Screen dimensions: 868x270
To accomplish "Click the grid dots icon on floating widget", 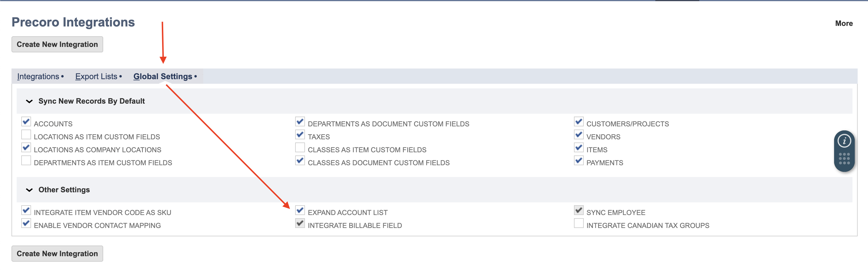I will click(x=844, y=159).
